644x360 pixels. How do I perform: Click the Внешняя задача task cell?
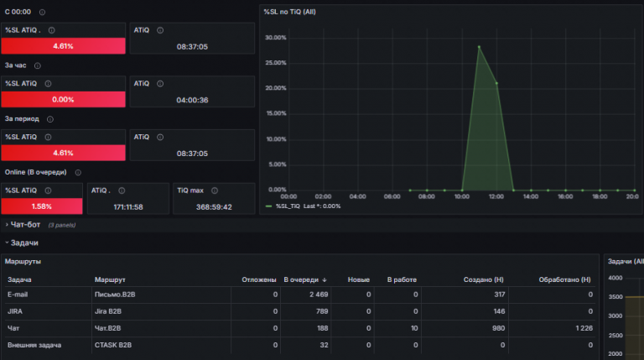pos(34,345)
